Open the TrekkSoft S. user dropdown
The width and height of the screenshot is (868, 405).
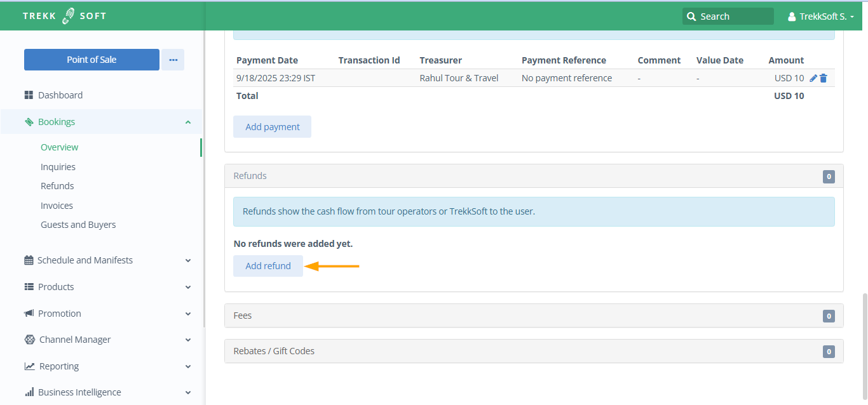[821, 17]
